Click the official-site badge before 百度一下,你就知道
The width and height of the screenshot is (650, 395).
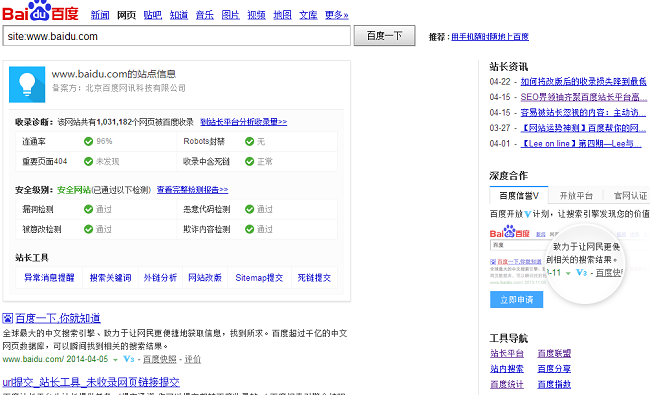click(x=7, y=318)
